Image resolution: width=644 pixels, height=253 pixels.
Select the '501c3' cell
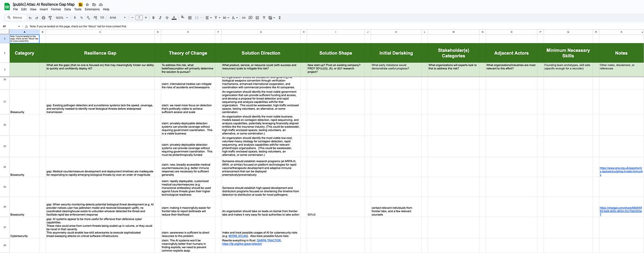tap(336, 207)
